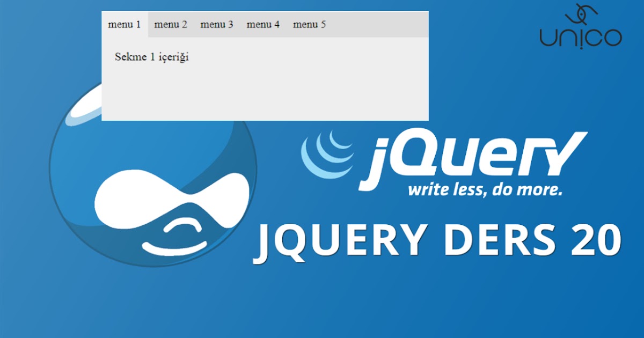Image resolution: width=644 pixels, height=338 pixels.
Task: Activate the menu 5 tab
Action: (309, 25)
